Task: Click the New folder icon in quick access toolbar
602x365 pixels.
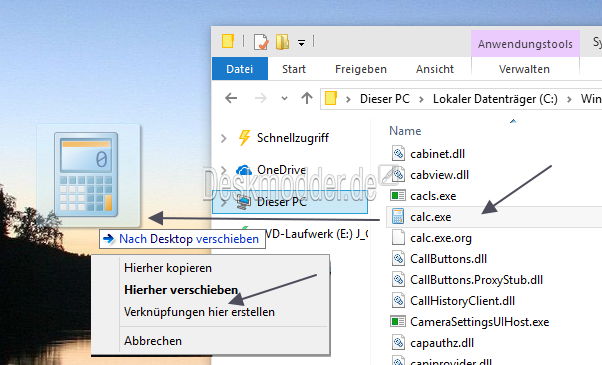Action: pos(282,42)
